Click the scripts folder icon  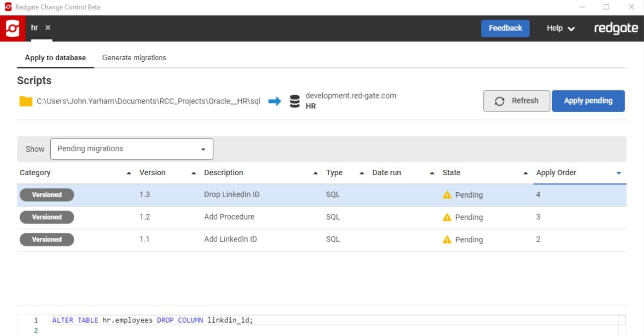tap(26, 101)
